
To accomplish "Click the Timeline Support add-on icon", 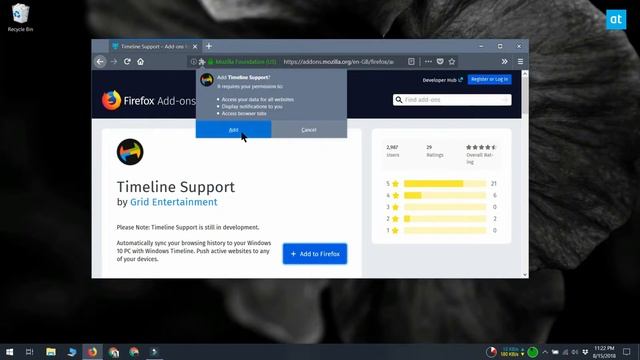I will click(x=130, y=152).
